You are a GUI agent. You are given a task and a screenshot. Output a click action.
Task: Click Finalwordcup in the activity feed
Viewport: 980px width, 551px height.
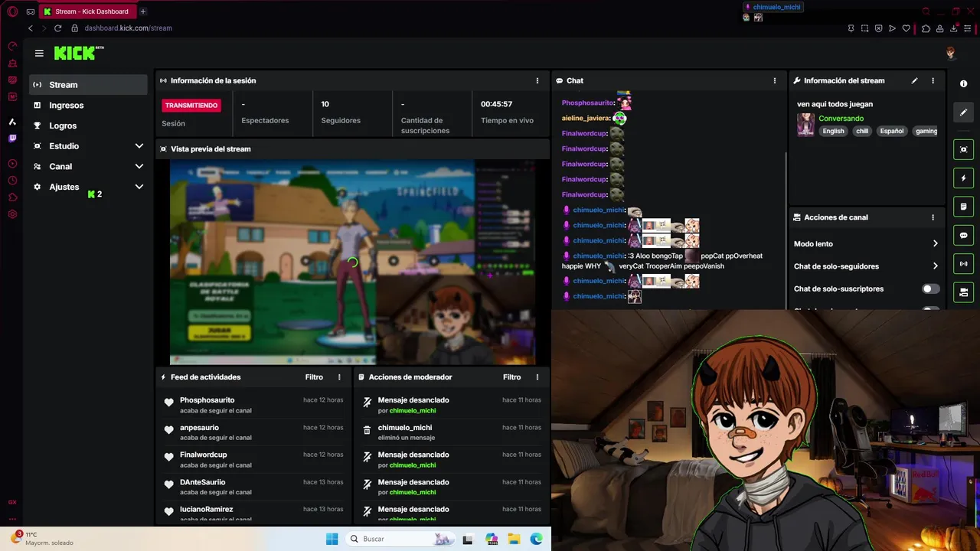coord(204,455)
